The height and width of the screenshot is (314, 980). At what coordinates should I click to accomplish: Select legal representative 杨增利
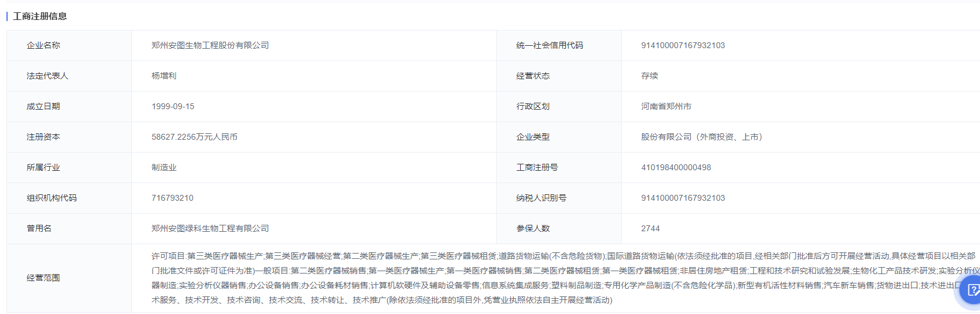click(x=164, y=76)
